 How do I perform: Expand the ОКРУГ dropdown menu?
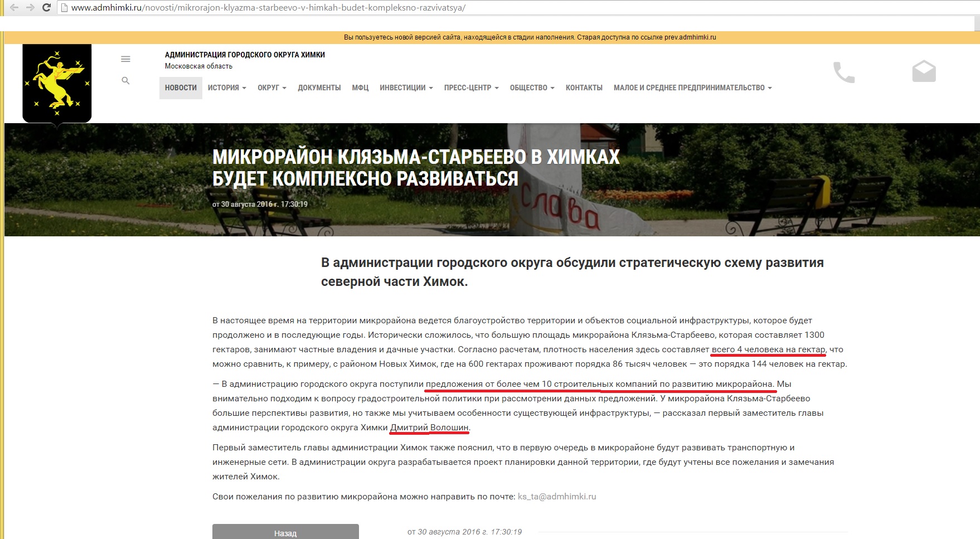[x=272, y=88]
